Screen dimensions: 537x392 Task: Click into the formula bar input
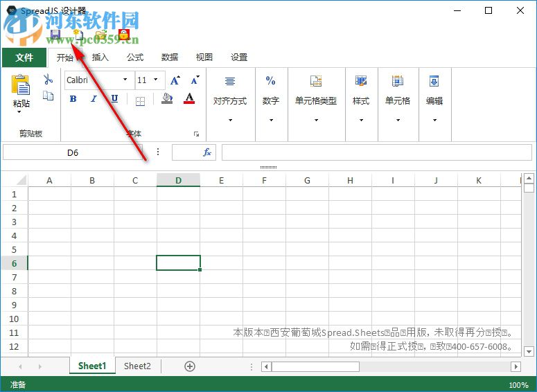tap(377, 152)
